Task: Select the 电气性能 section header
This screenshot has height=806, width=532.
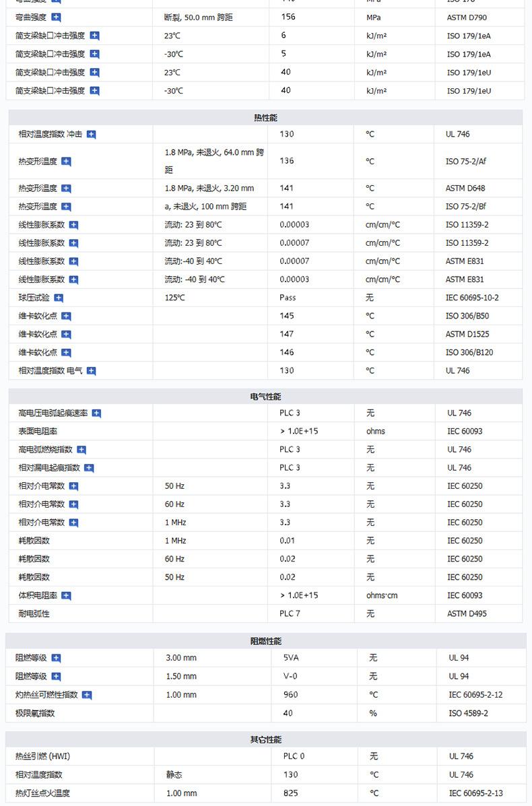Action: 265,397
